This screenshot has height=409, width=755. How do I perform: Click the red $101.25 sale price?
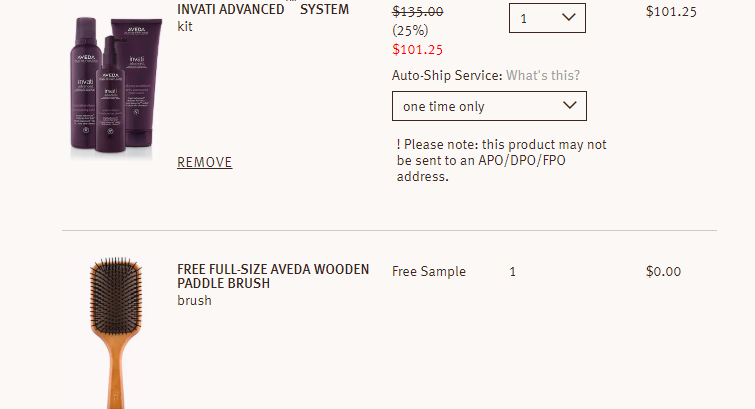click(417, 49)
